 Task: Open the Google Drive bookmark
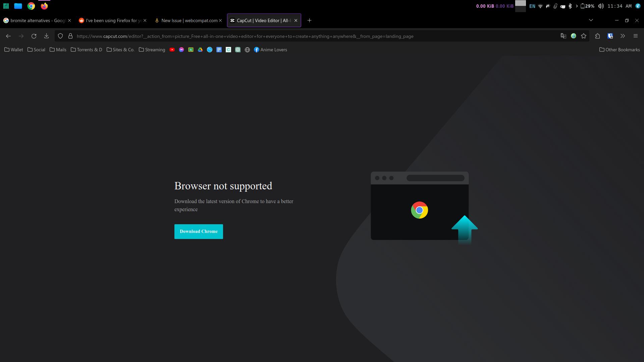(201, 50)
